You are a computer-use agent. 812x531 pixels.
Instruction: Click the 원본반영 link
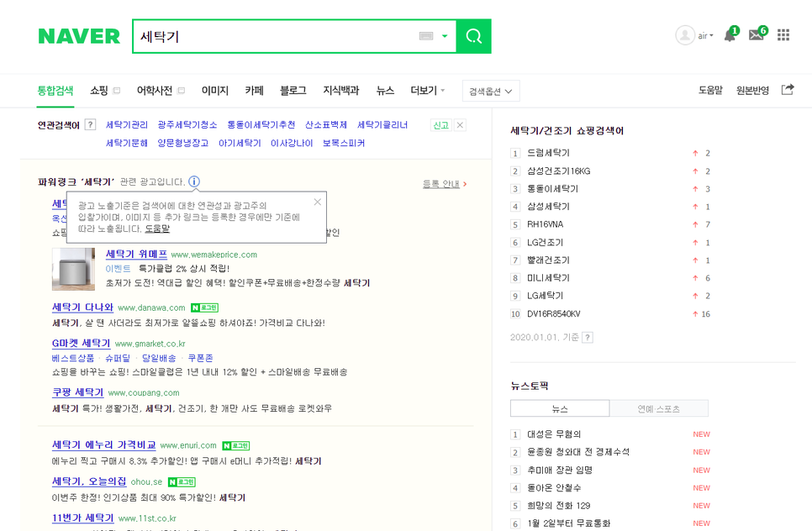click(x=752, y=90)
